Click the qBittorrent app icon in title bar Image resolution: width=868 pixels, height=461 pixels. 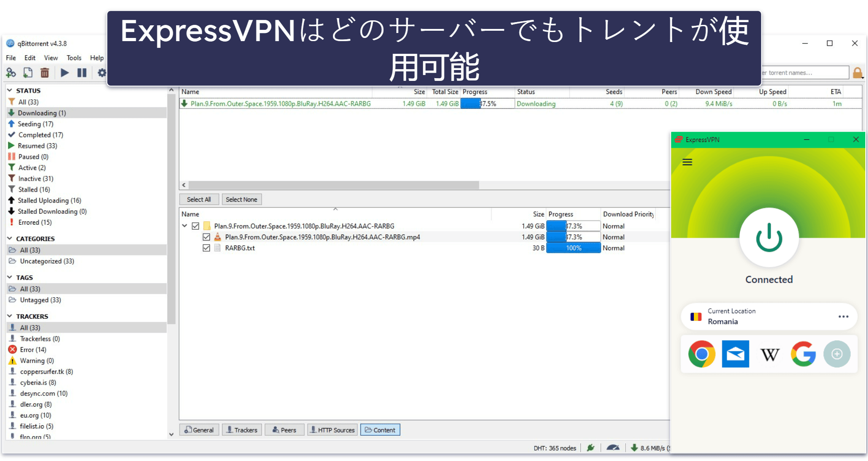[x=10, y=43]
